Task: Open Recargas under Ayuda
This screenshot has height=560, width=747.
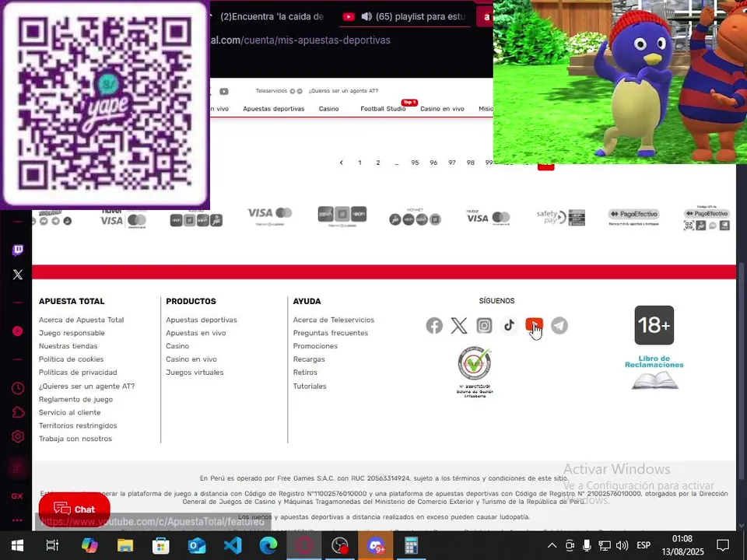Action: tap(309, 359)
